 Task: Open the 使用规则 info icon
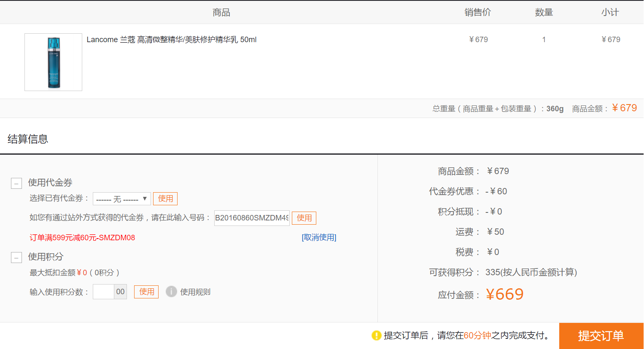171,292
